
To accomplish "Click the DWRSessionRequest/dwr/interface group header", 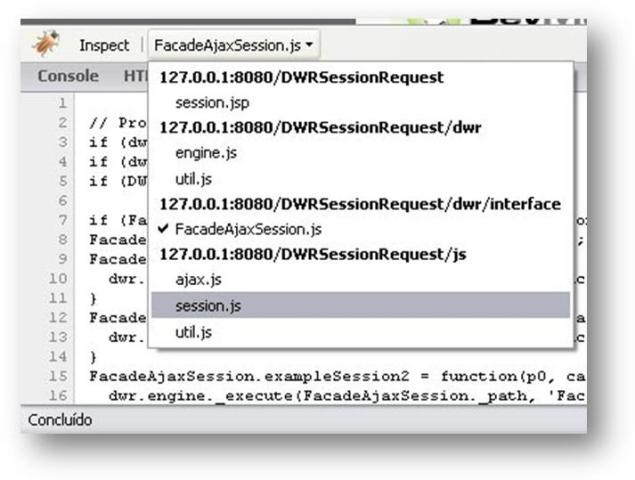I will click(360, 204).
